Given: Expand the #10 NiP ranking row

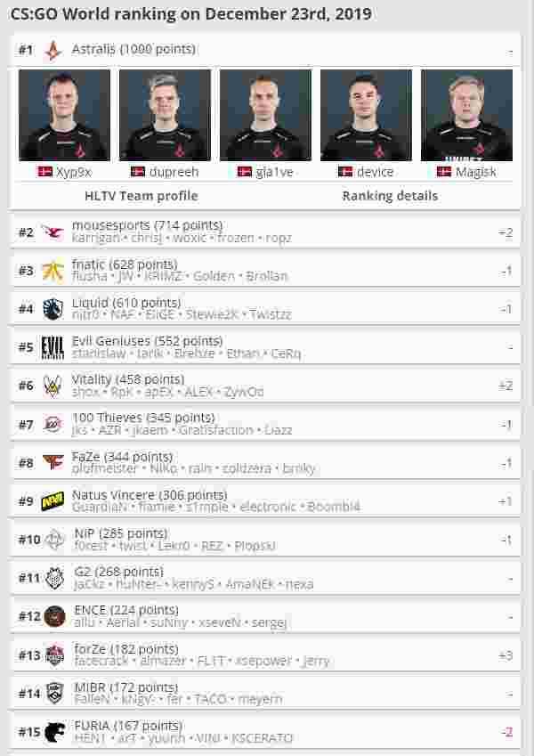Looking at the screenshot, I should [x=265, y=540].
